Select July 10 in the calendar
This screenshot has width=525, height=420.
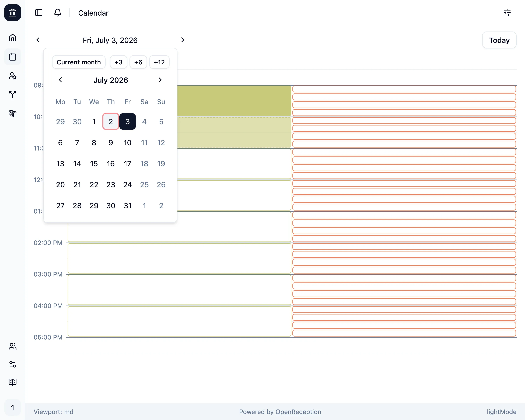coord(128,143)
